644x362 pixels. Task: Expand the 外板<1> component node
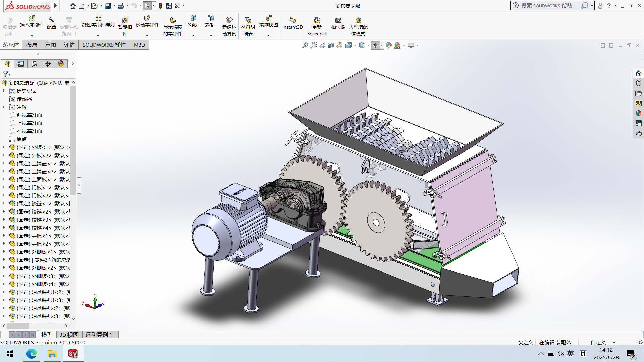tap(4, 147)
